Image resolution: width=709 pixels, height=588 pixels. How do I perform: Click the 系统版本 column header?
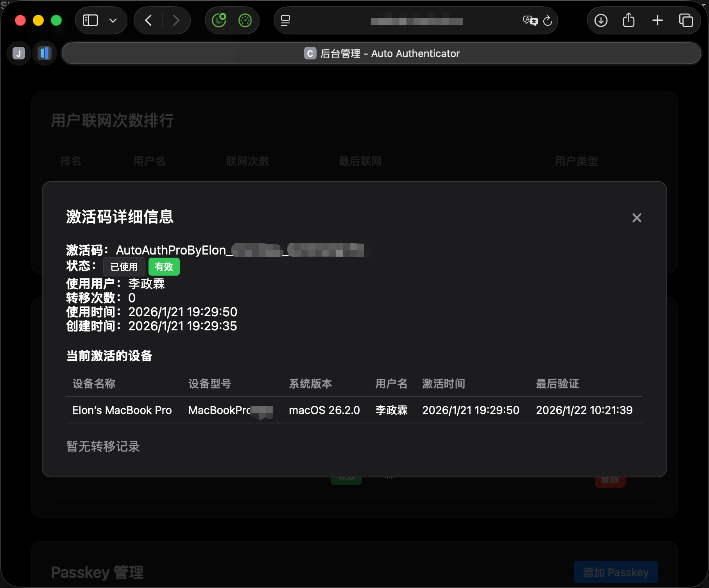[x=310, y=384]
